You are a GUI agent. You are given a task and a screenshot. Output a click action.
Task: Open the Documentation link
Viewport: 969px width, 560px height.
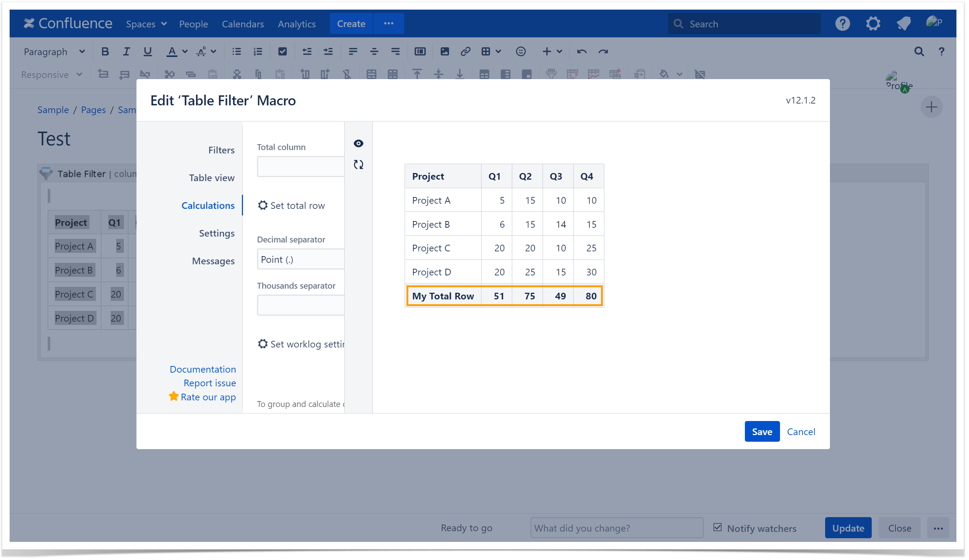click(x=203, y=369)
